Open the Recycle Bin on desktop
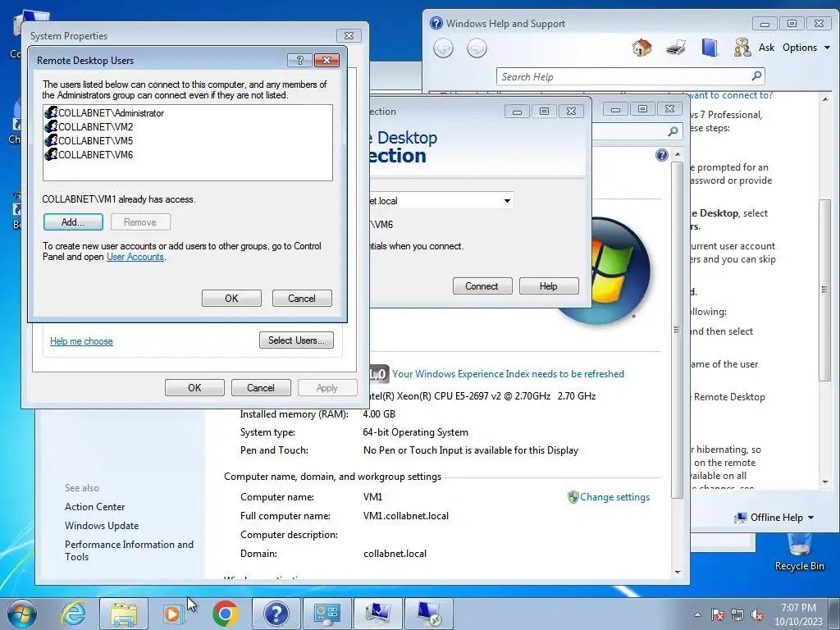This screenshot has height=630, width=840. [799, 552]
